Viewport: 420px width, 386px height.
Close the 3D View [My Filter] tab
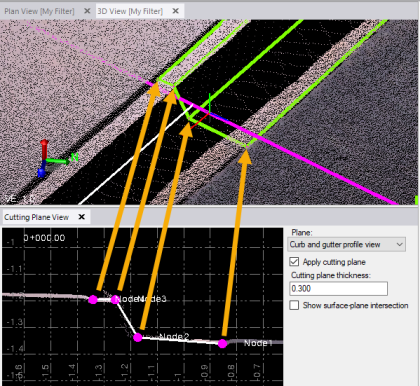[176, 11]
